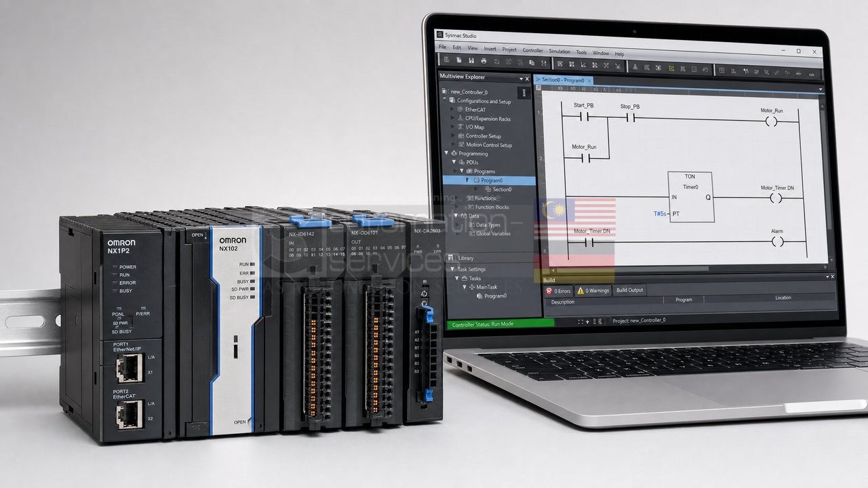
Task: Click the Sysmac Studio app icon in title bar
Action: tap(440, 34)
